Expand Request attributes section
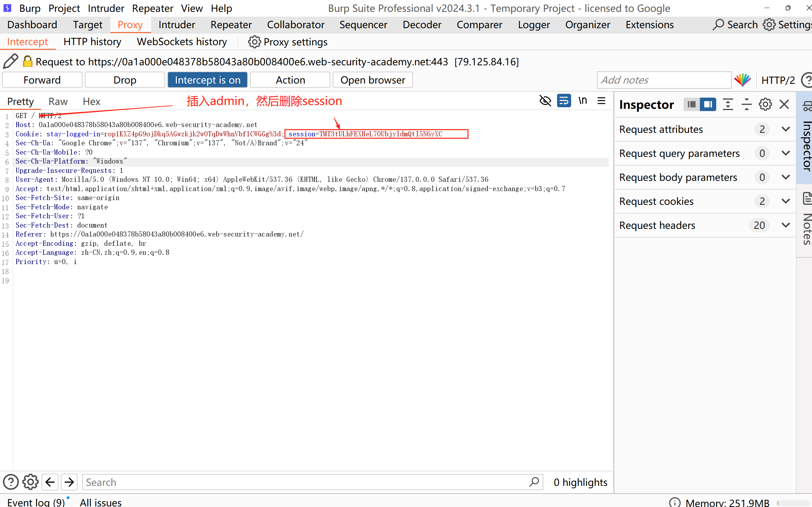This screenshot has width=812, height=507. (x=785, y=129)
